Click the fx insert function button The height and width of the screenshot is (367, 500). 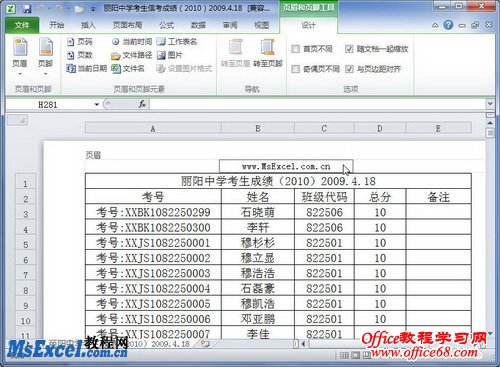point(142,104)
